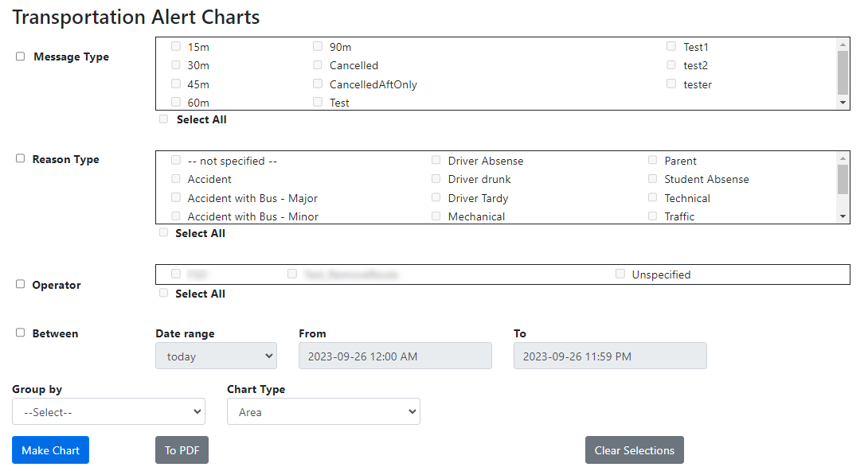This screenshot has width=868, height=471.
Task: Open the Date range dropdown showing today
Action: click(x=216, y=356)
